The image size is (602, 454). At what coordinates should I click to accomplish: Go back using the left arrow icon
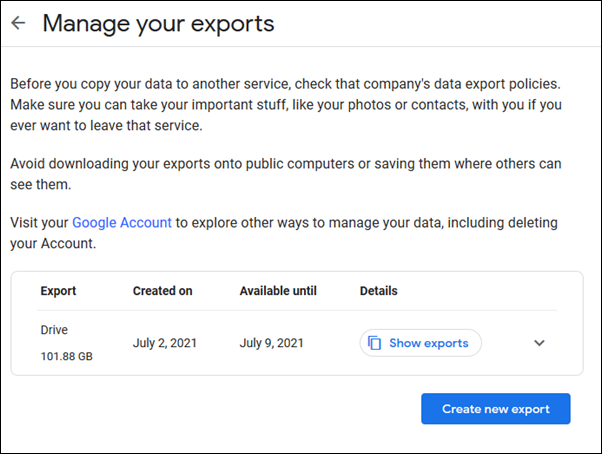(18, 23)
